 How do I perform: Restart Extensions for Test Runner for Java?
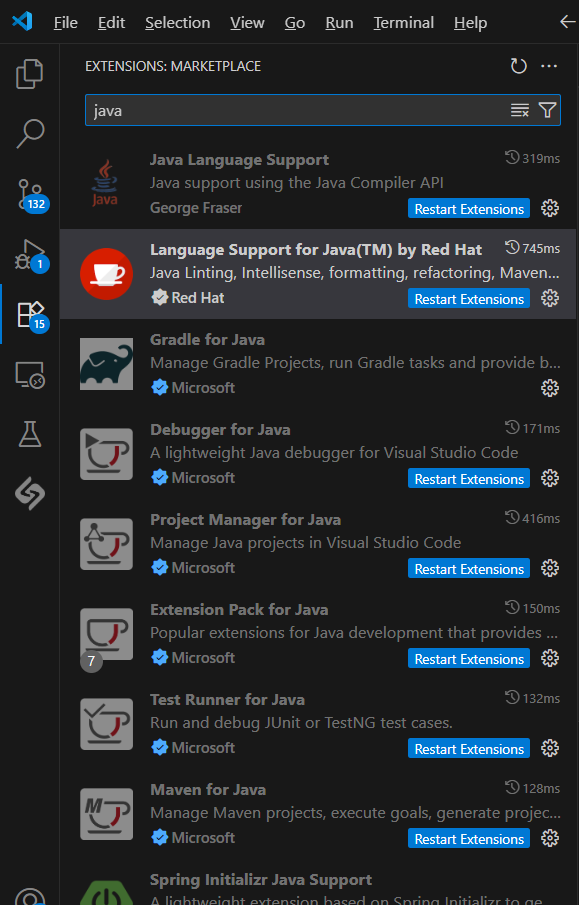pos(469,749)
